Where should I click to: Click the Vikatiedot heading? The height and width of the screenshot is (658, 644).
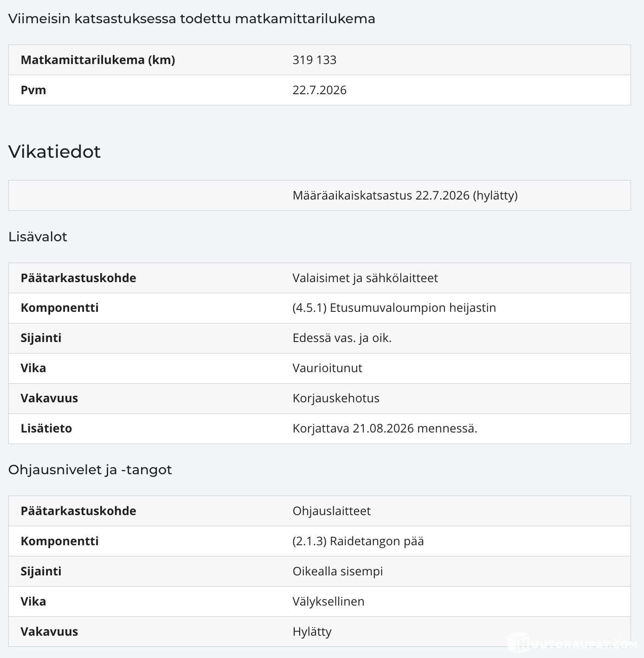(x=54, y=152)
